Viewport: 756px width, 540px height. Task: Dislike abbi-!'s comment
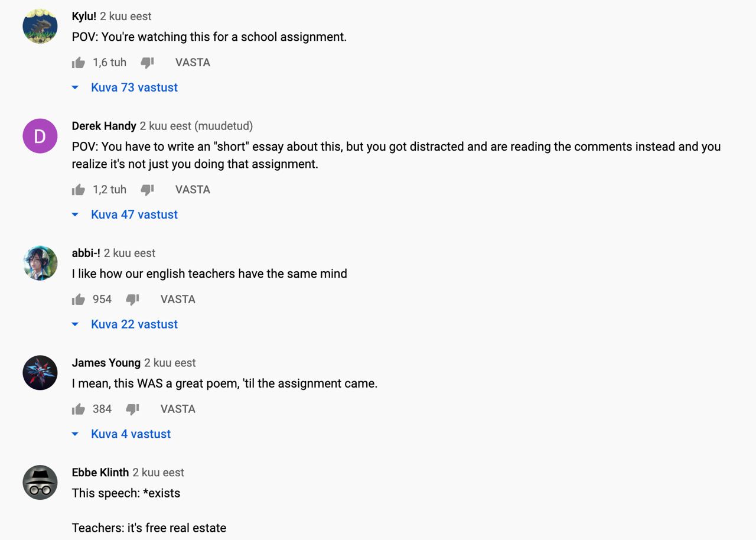tap(132, 300)
